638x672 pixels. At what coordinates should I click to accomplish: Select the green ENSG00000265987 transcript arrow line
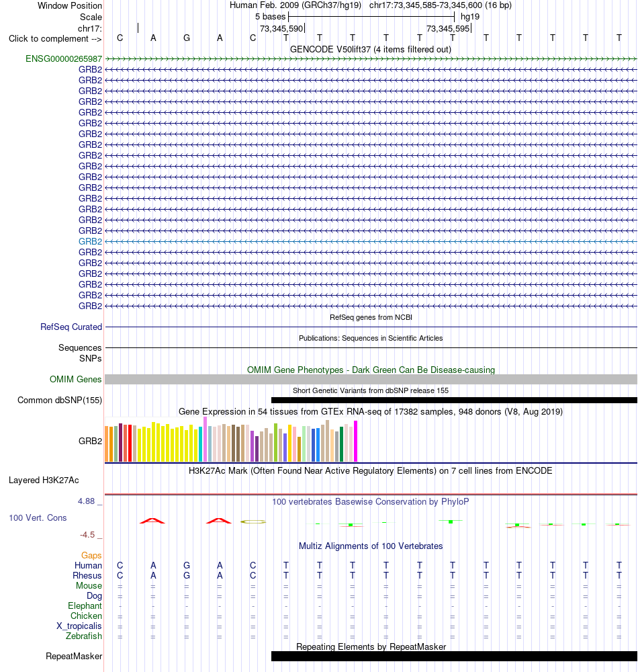tap(371, 58)
